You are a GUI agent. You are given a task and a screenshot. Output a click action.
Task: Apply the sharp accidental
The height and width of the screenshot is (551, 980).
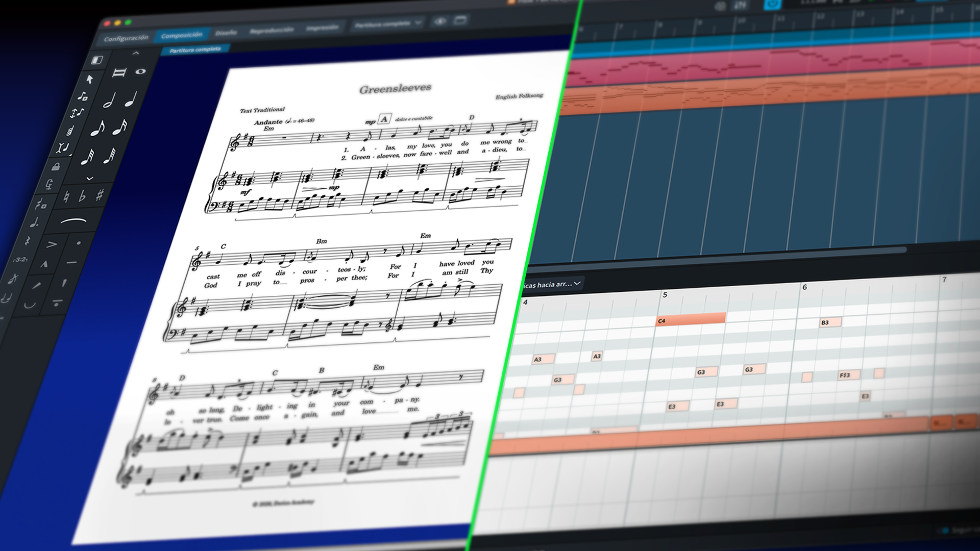point(100,194)
